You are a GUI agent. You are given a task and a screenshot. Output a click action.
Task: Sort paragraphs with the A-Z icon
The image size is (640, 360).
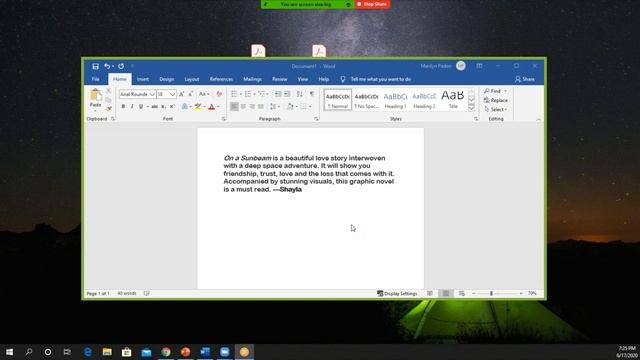click(300, 94)
